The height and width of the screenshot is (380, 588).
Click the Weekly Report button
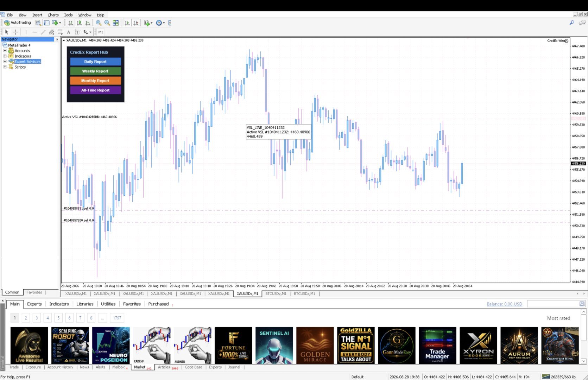tap(95, 71)
